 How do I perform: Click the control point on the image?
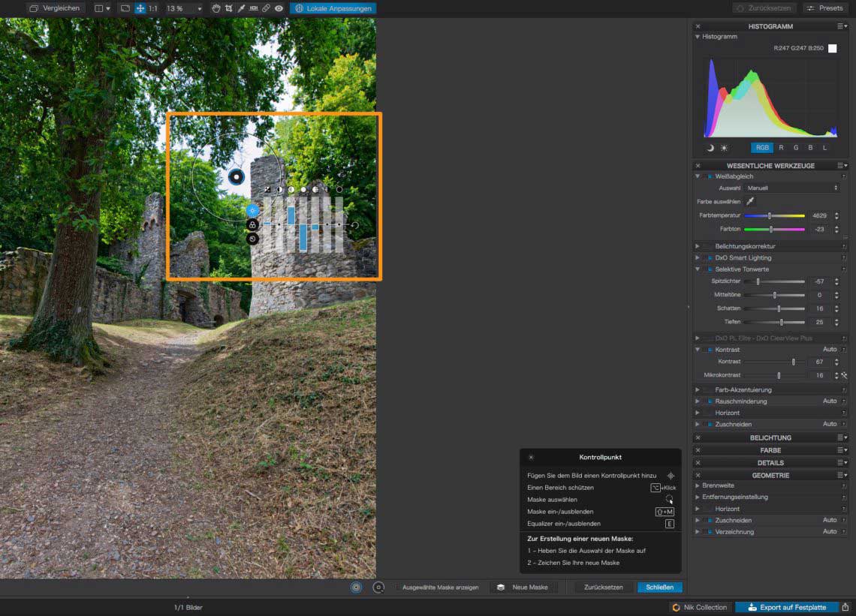237,177
